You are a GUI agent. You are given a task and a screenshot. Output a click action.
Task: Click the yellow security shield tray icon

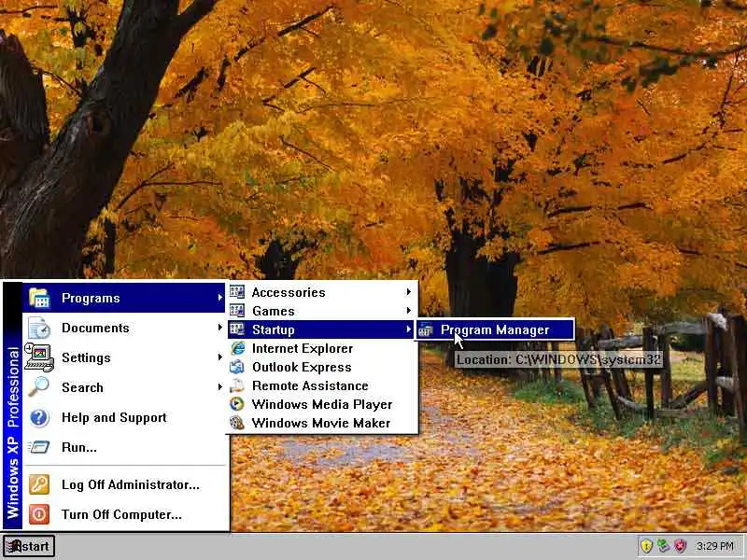tap(646, 546)
